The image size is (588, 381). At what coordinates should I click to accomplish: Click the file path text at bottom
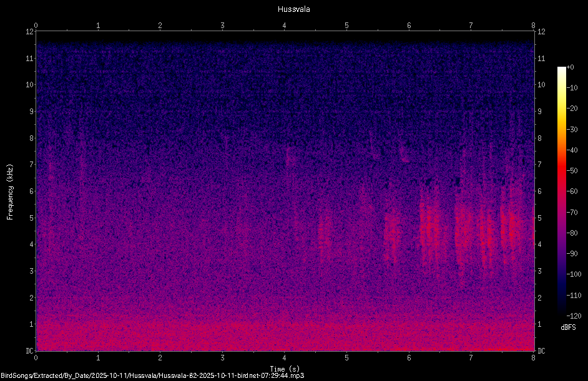[152, 375]
